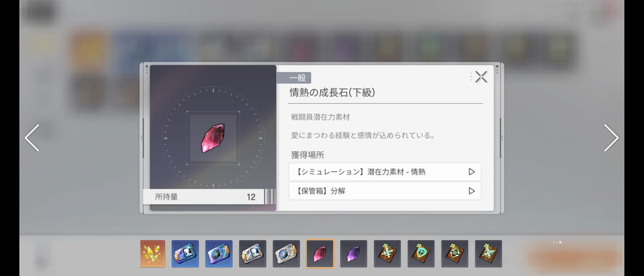Select the target emblem skill book
This screenshot has width=644, height=276.
click(455, 254)
